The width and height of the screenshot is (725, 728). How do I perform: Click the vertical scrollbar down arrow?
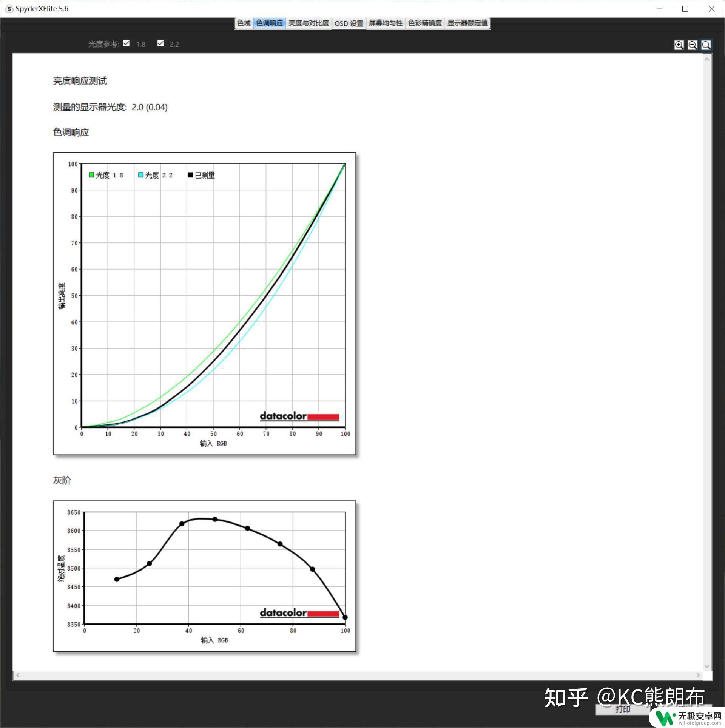click(x=707, y=666)
